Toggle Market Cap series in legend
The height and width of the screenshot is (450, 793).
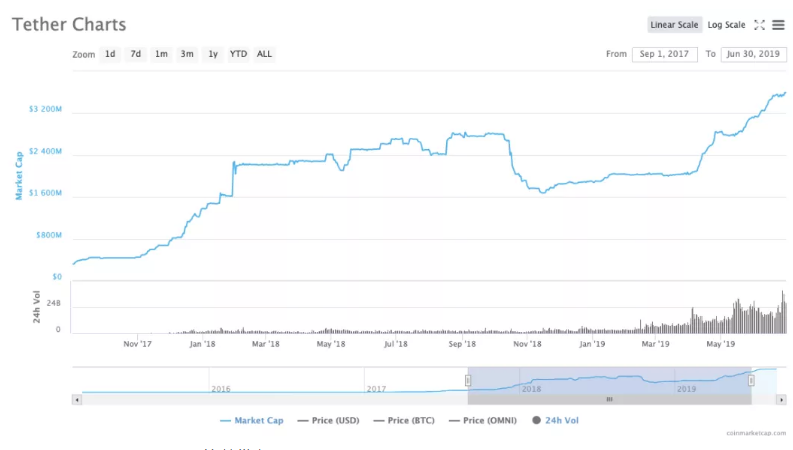coord(252,420)
